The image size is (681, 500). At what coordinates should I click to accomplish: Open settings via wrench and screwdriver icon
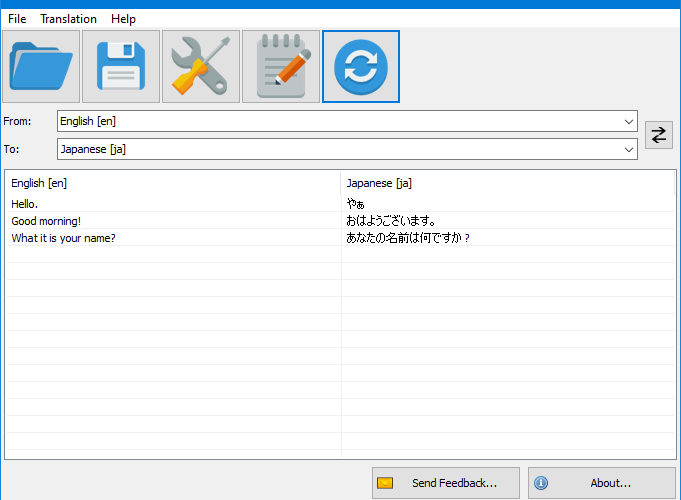pyautogui.click(x=201, y=66)
